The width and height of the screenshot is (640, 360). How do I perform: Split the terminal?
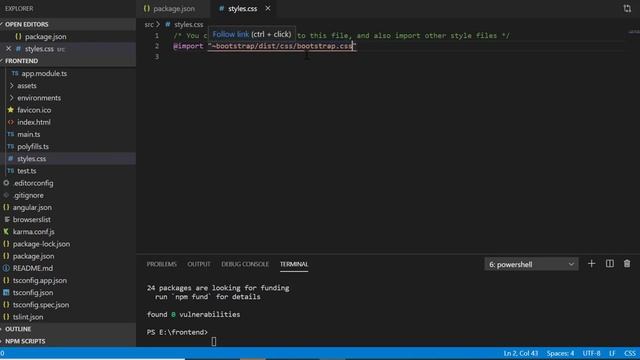click(x=609, y=264)
